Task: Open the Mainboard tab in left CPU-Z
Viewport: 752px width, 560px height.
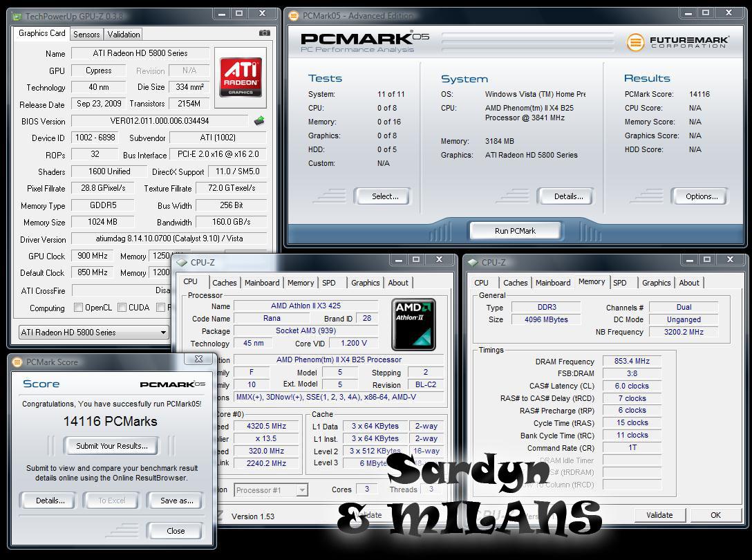Action: click(x=262, y=283)
